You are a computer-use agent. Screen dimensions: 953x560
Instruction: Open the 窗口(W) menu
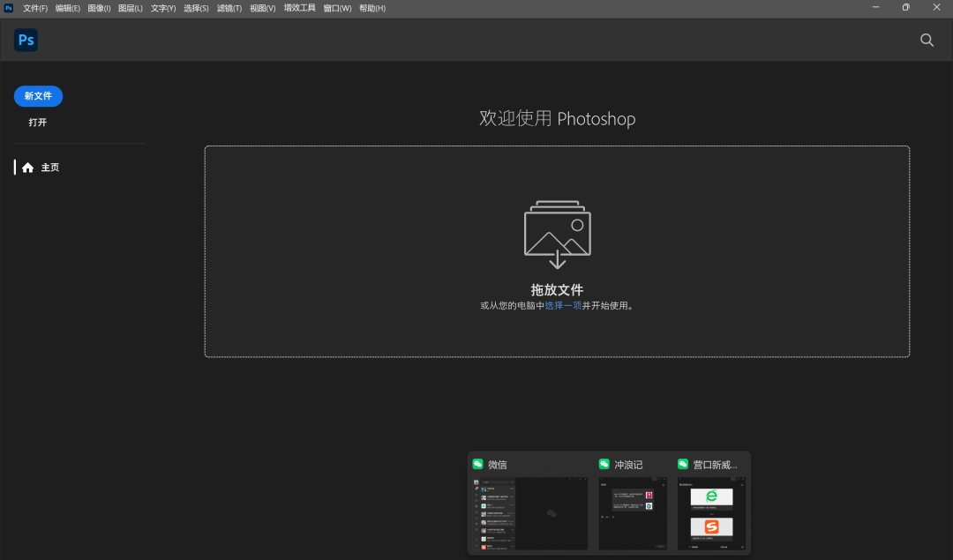point(337,9)
